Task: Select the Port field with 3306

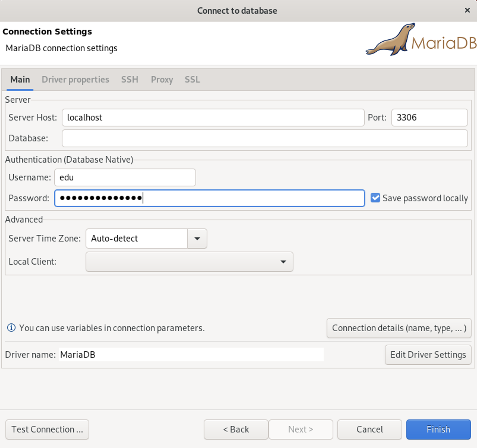Action: pyautogui.click(x=429, y=117)
